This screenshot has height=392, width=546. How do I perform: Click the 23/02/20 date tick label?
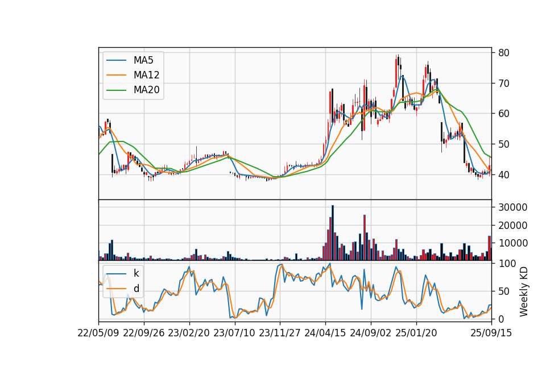[x=189, y=333]
